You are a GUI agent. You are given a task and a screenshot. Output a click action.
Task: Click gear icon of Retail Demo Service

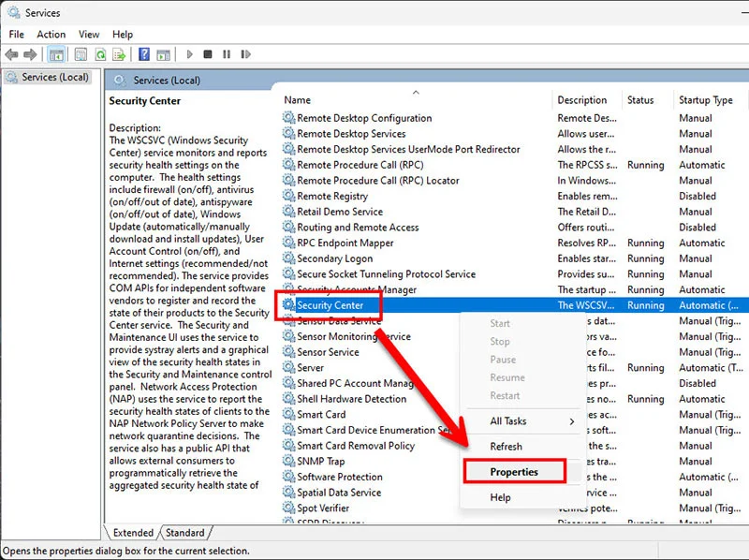coord(288,212)
